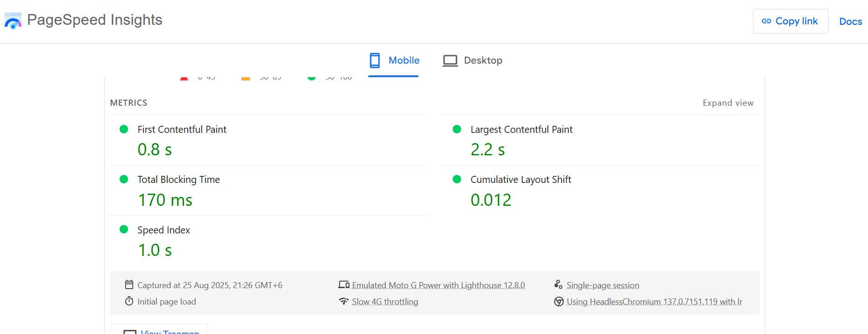Click the orange square legend icon
This screenshot has width=868, height=334.
click(246, 78)
